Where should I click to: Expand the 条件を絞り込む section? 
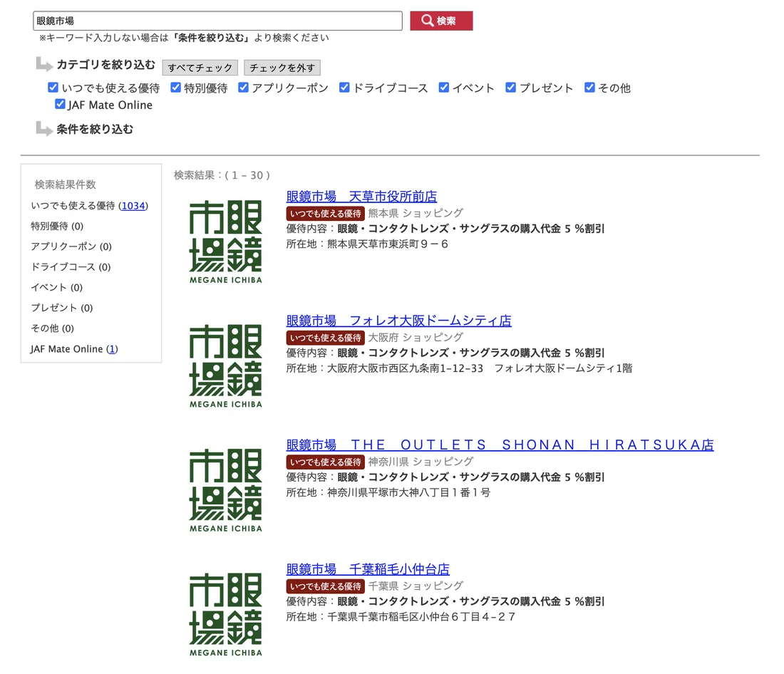pos(95,129)
